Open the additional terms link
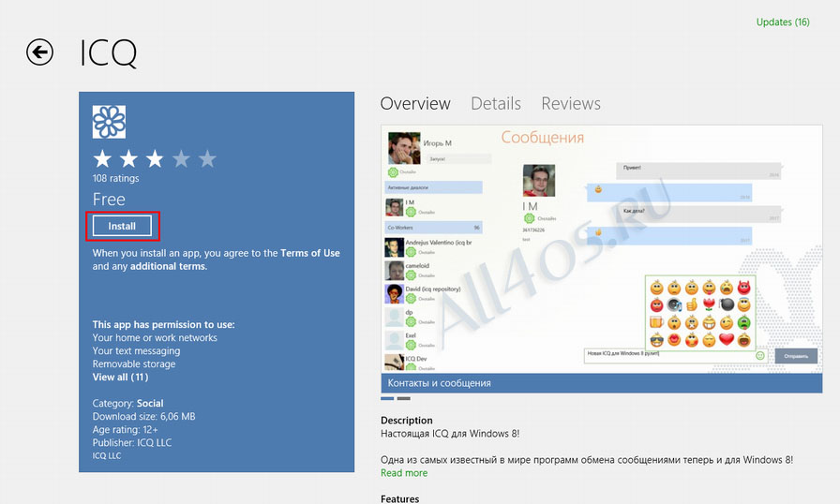 [x=168, y=266]
